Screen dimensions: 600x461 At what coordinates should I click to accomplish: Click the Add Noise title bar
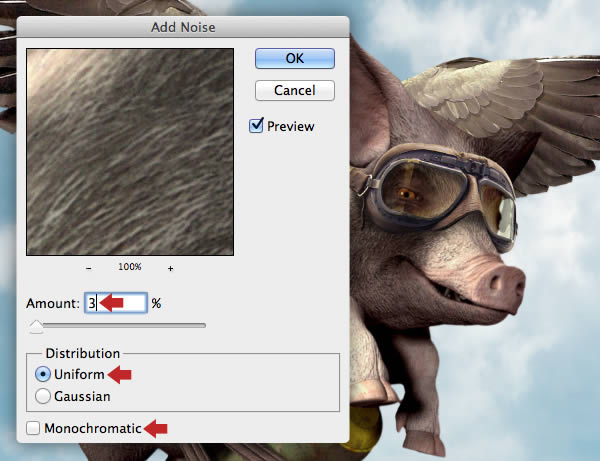183,27
